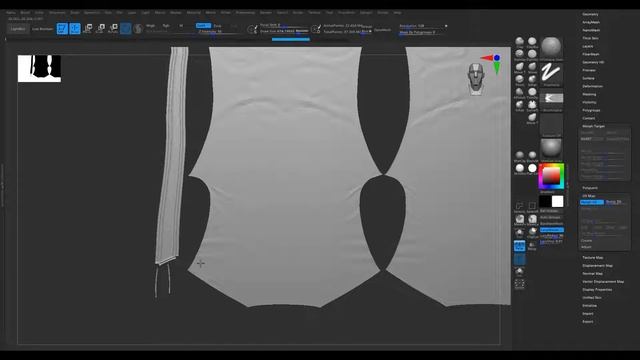This screenshot has height=360, width=640.
Task: Select the first brush in top brush row
Action: click(520, 41)
